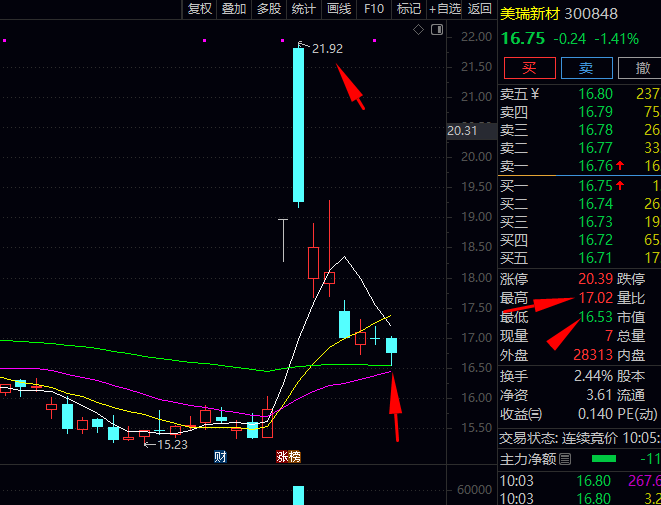Viewport: 661px width, 505px height.
Task: Open the 叠加 overlay option
Action: coord(234,9)
